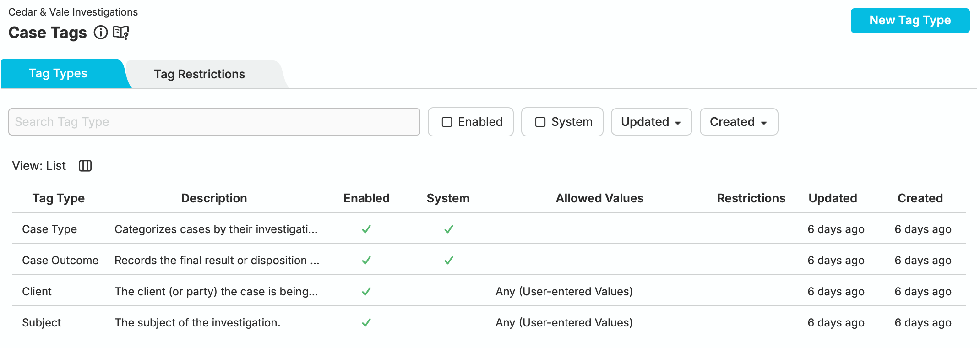This screenshot has height=348, width=980.
Task: Click Created '6 days ago' in Client row
Action: [923, 291]
